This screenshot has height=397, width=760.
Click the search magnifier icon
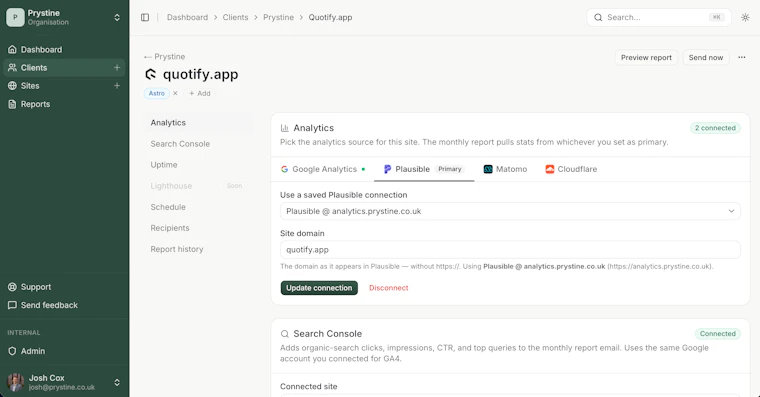click(x=598, y=17)
